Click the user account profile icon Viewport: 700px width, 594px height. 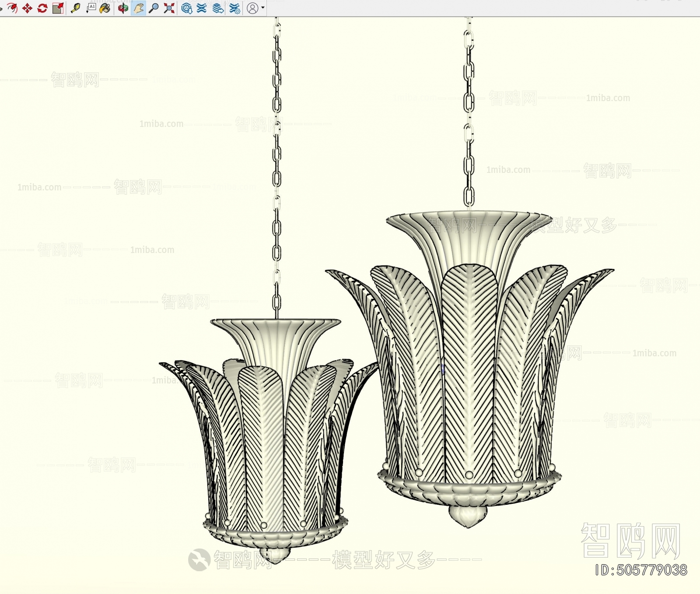pos(252,8)
